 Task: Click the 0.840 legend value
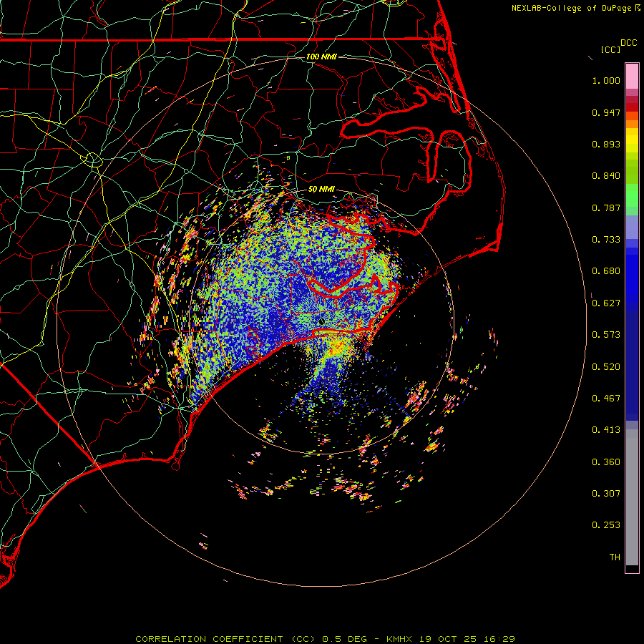[606, 176]
